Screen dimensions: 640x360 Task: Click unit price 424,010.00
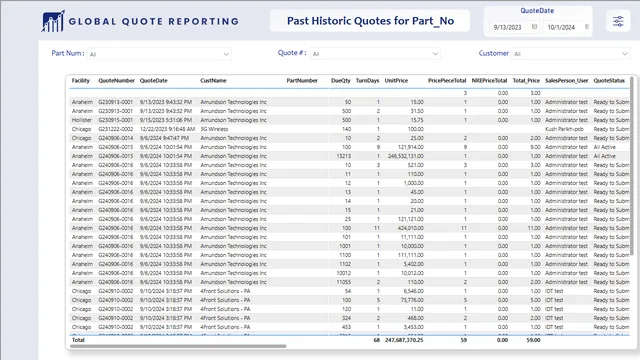[411, 228]
